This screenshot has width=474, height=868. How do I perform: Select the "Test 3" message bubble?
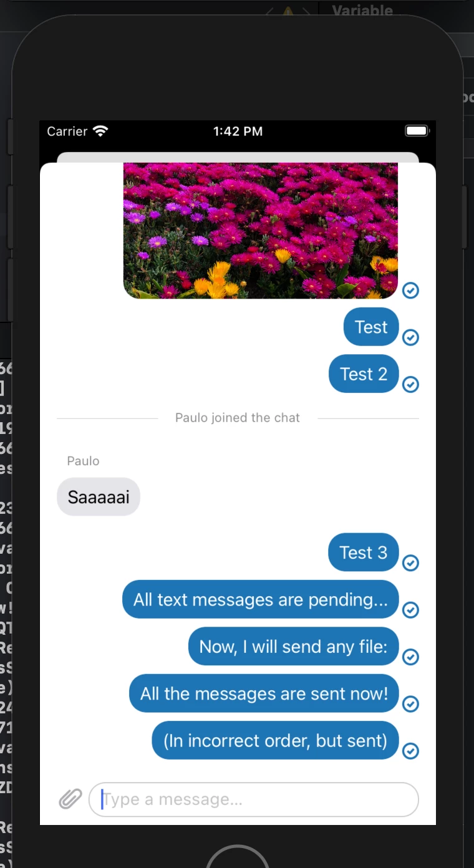point(364,552)
